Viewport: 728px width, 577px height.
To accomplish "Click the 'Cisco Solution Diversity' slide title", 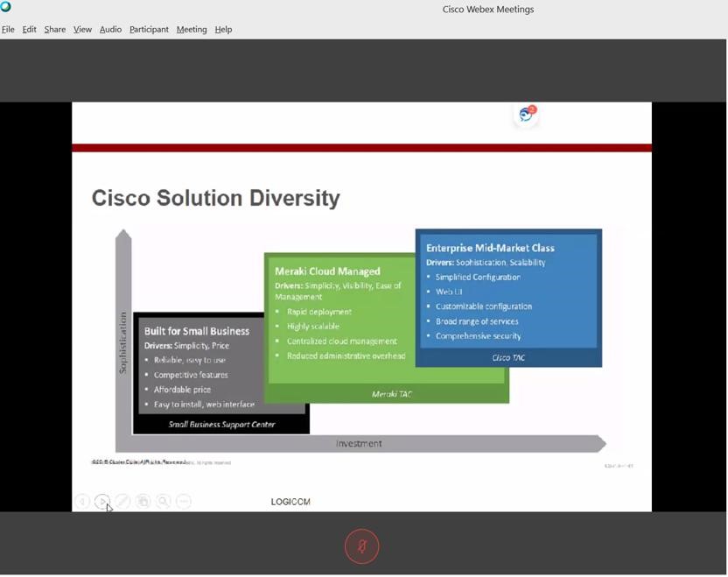I will pos(216,198).
